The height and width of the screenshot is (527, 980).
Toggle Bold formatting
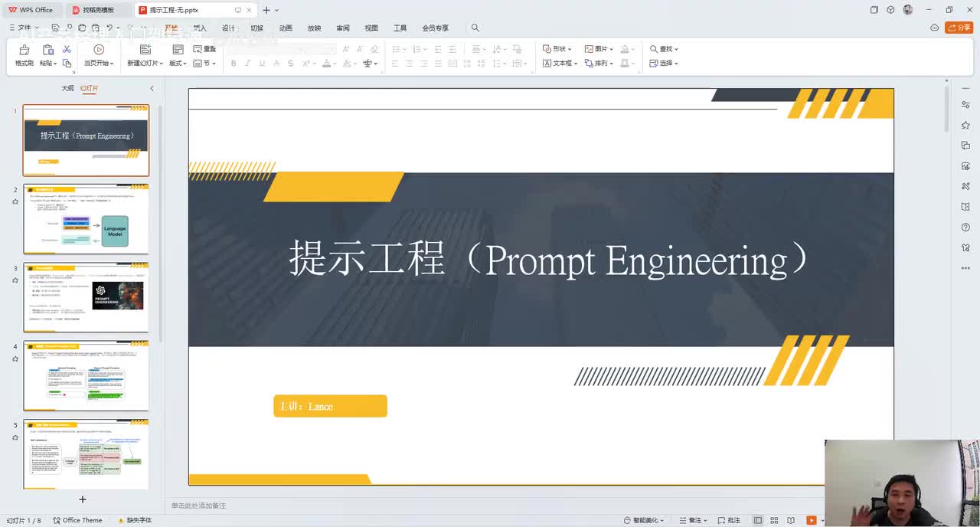point(234,64)
